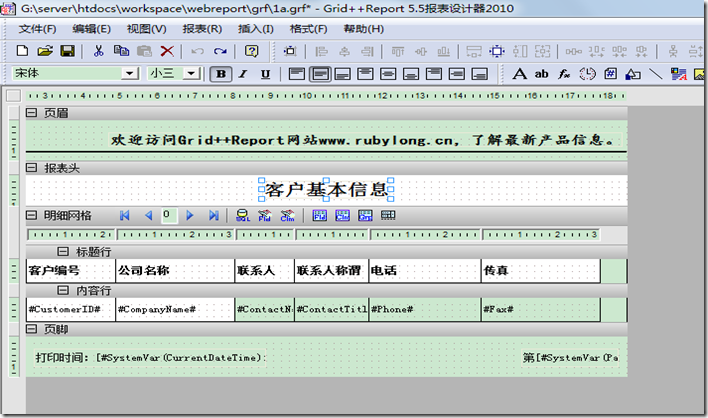Open a report file with folder icon
Viewport: 708px width, 418px height.
pos(45,51)
